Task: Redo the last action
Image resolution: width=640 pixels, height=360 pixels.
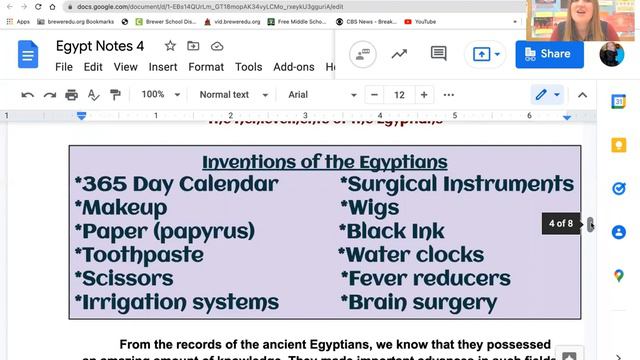Action: (50, 95)
